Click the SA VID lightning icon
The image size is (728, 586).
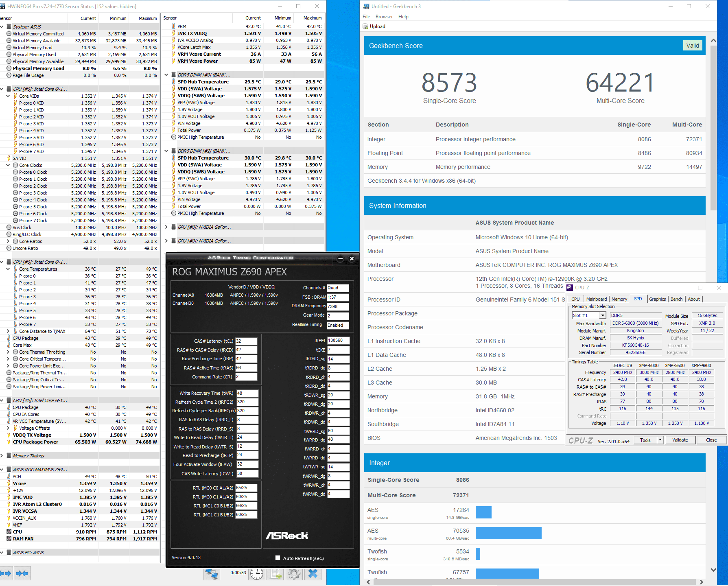[9, 158]
